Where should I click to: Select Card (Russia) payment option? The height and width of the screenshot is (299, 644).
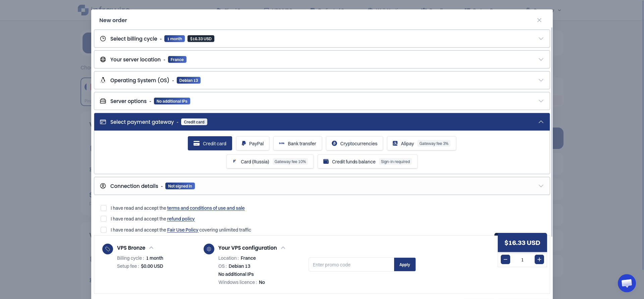click(270, 161)
